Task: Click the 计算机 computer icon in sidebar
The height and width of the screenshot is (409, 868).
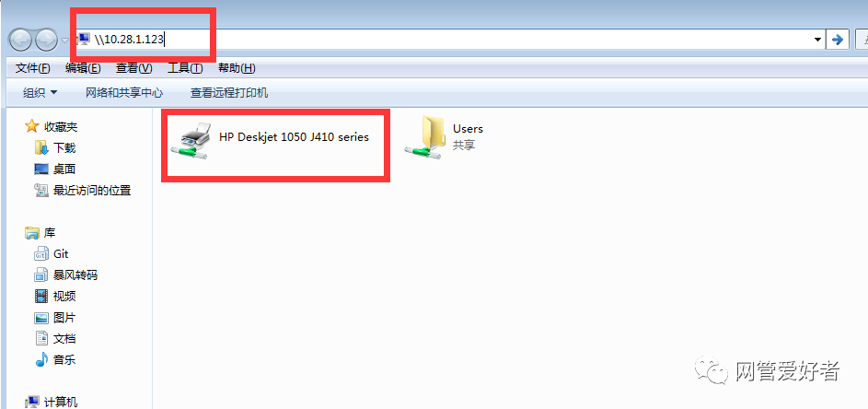Action: click(32, 402)
